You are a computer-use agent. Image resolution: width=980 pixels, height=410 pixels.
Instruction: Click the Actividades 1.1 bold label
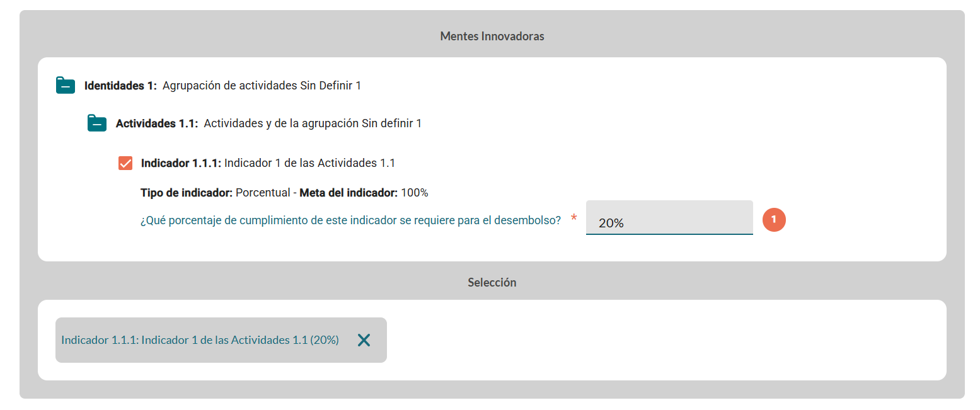[x=156, y=123]
